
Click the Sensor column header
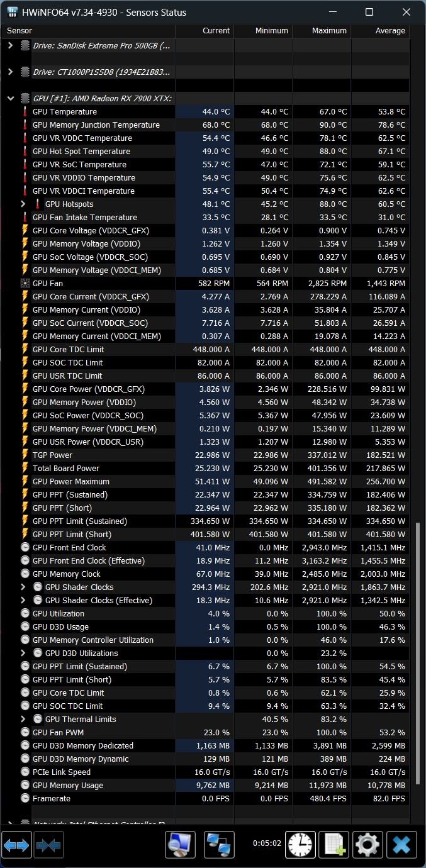pyautogui.click(x=88, y=31)
